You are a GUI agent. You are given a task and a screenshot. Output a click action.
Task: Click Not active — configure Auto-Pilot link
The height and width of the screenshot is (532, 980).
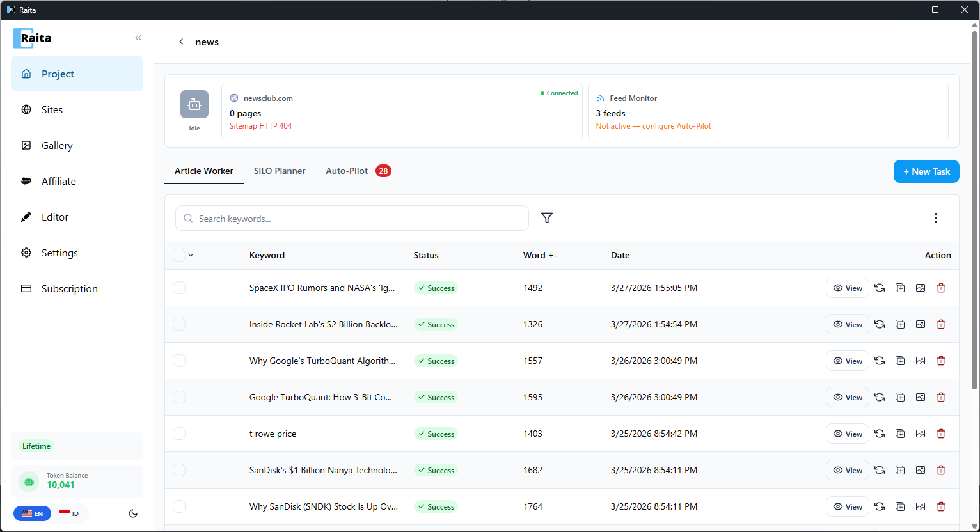pos(654,126)
